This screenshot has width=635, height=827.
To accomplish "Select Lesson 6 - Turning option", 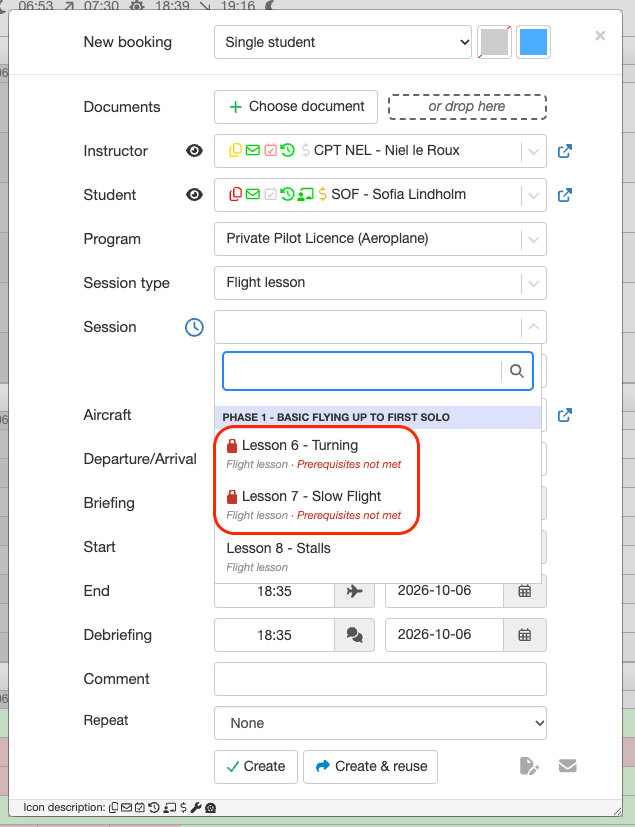I will point(378,454).
